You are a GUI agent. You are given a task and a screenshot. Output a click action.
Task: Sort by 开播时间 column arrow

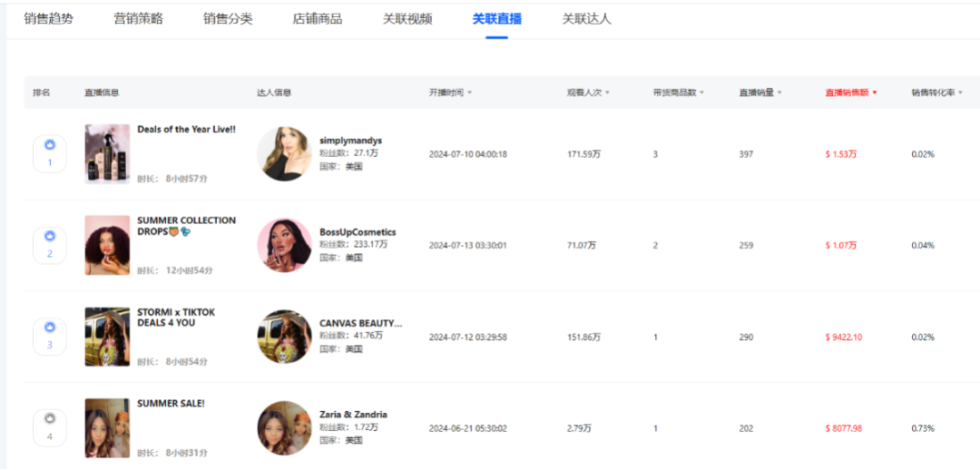click(x=469, y=93)
